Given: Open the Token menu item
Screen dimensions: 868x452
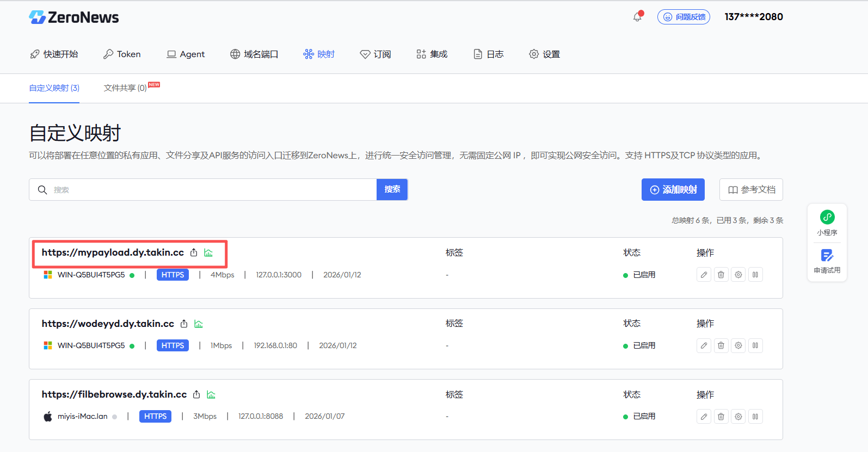Looking at the screenshot, I should click(x=122, y=54).
